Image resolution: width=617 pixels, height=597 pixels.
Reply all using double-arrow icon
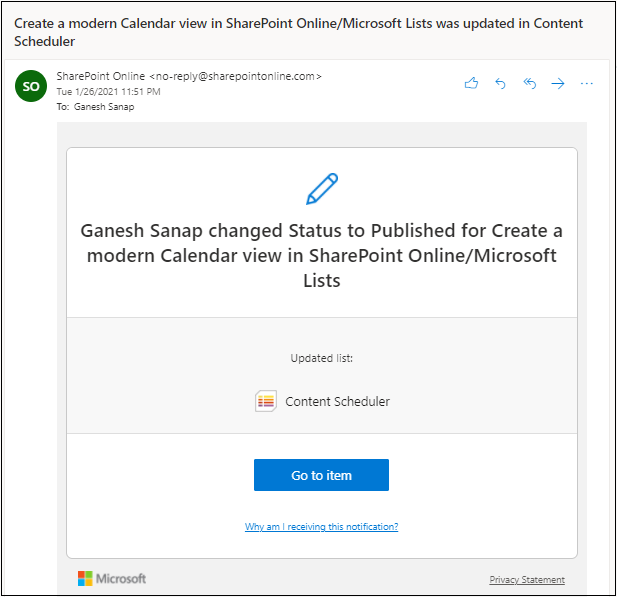coord(529,83)
